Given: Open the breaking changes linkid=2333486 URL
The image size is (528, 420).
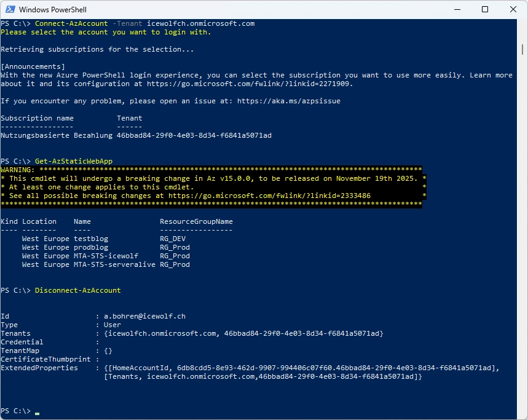Looking at the screenshot, I should pos(269,196).
